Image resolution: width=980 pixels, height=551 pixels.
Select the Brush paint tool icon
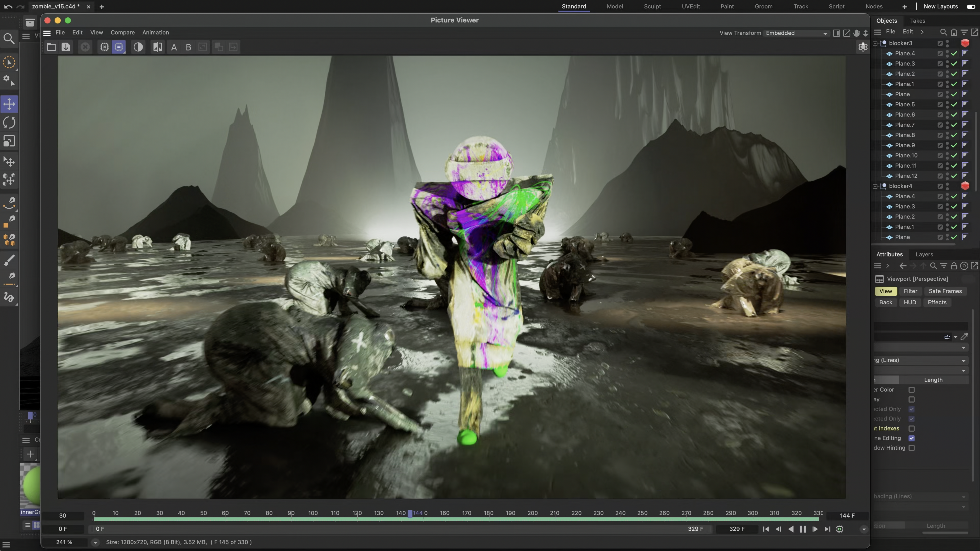(x=9, y=260)
